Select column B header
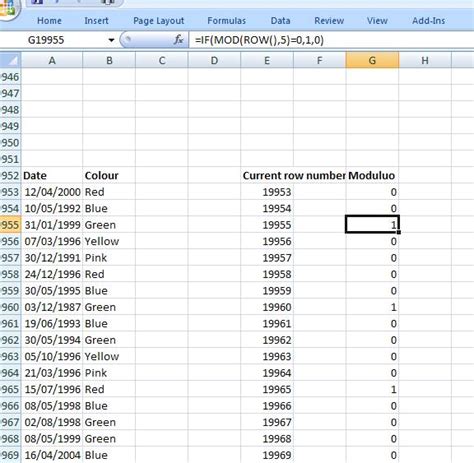 click(x=109, y=60)
